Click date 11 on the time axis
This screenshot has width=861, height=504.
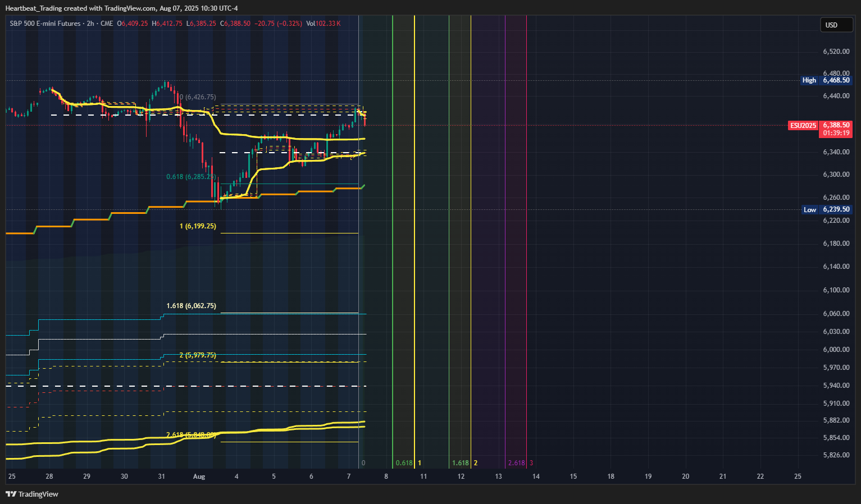pos(423,476)
